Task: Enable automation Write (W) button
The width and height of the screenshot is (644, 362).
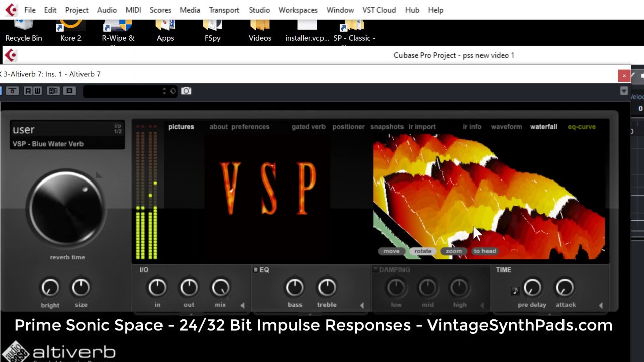Action: tap(37, 91)
